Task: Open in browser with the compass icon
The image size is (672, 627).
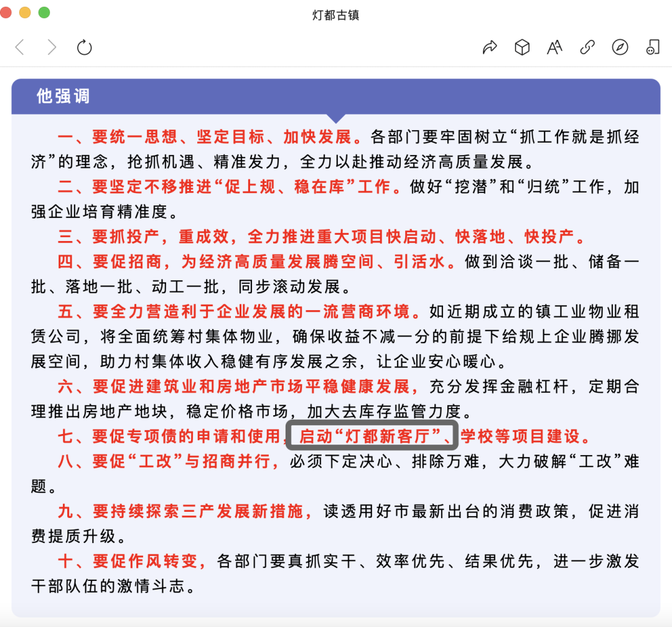Action: click(x=620, y=47)
